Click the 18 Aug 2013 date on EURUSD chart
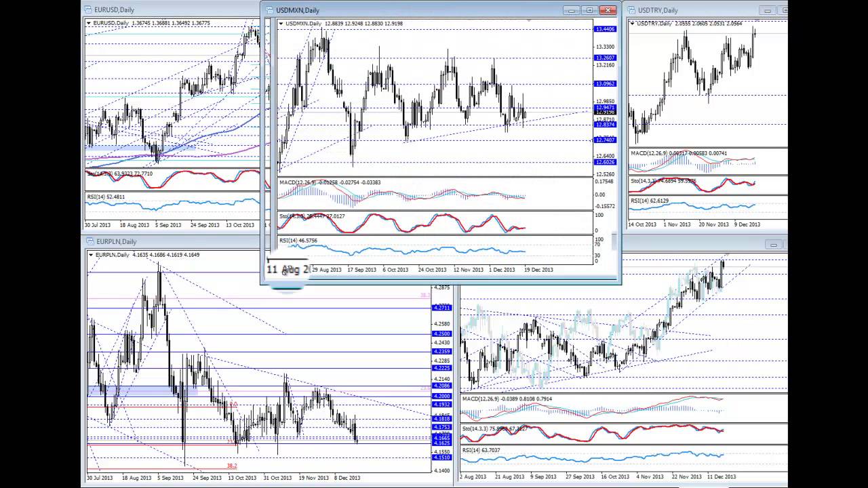Image resolution: width=868 pixels, height=488 pixels. coord(134,224)
